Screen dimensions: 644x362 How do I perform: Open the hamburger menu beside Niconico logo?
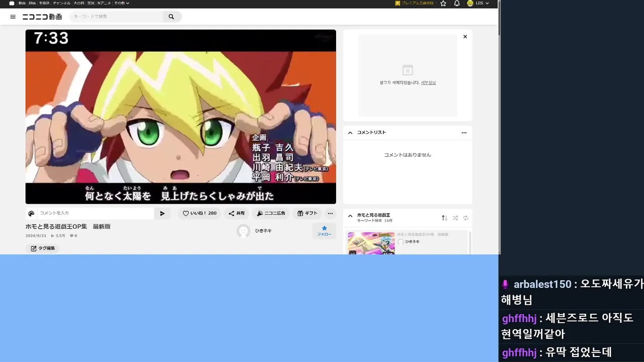click(x=13, y=17)
